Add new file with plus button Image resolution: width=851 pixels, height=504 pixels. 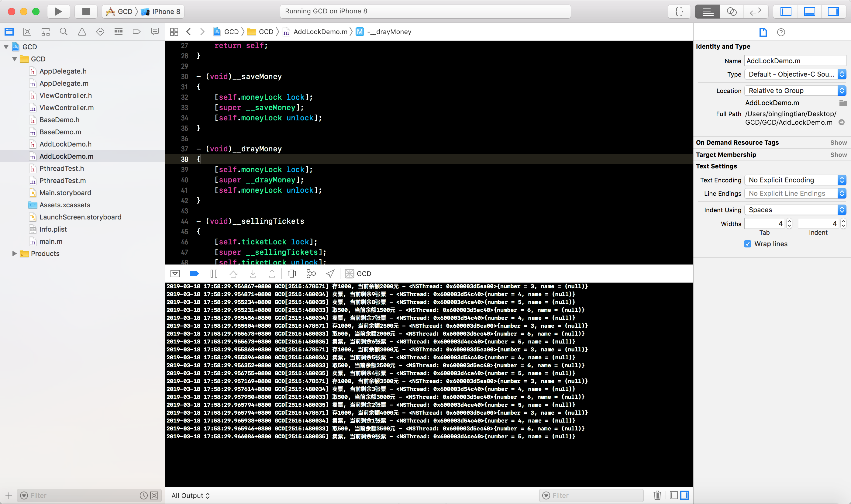pyautogui.click(x=9, y=495)
